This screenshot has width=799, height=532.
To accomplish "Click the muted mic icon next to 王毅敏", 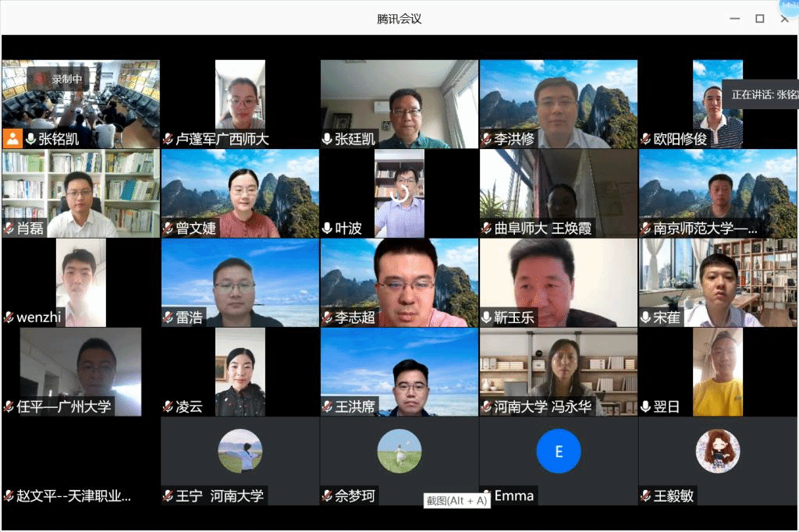I will [x=645, y=495].
